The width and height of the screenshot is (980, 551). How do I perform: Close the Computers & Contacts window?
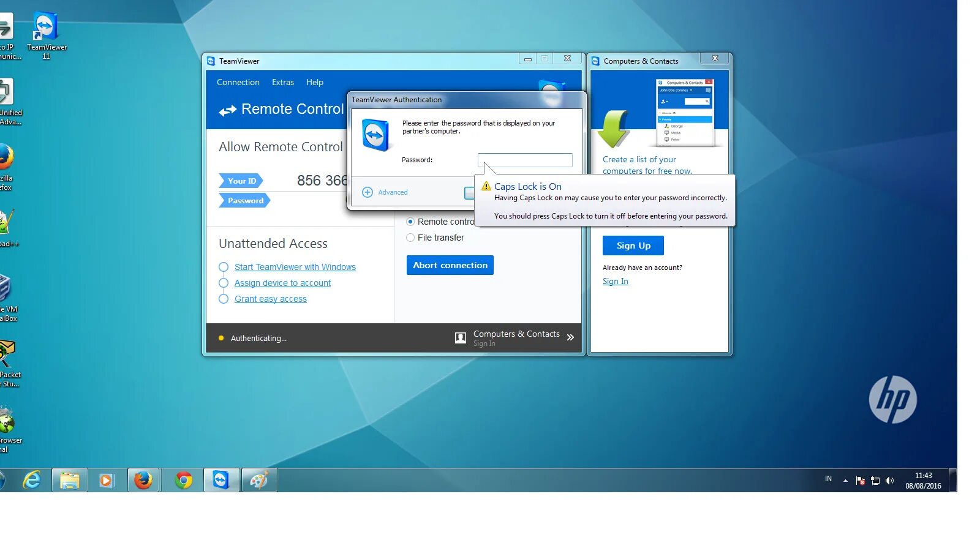point(715,58)
